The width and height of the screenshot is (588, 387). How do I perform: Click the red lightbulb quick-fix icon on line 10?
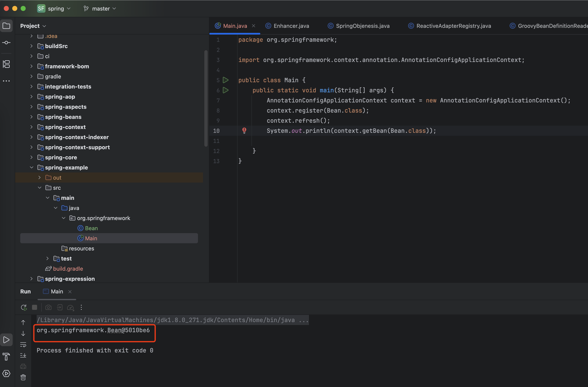click(244, 130)
